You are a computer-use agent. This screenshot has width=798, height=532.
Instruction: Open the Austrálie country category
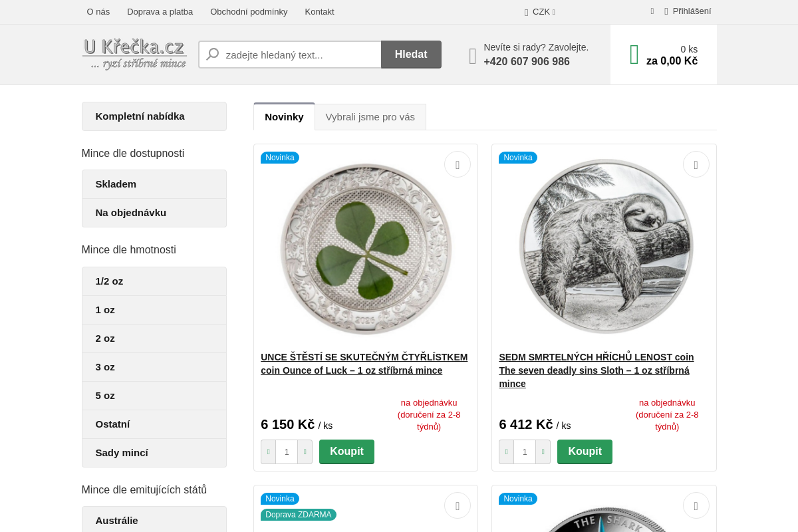click(x=154, y=520)
